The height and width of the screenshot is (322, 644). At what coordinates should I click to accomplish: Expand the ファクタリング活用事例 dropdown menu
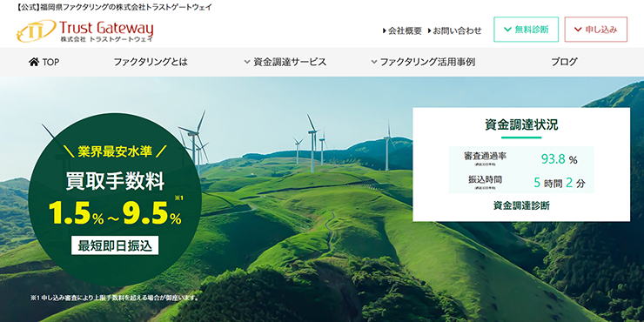point(423,62)
